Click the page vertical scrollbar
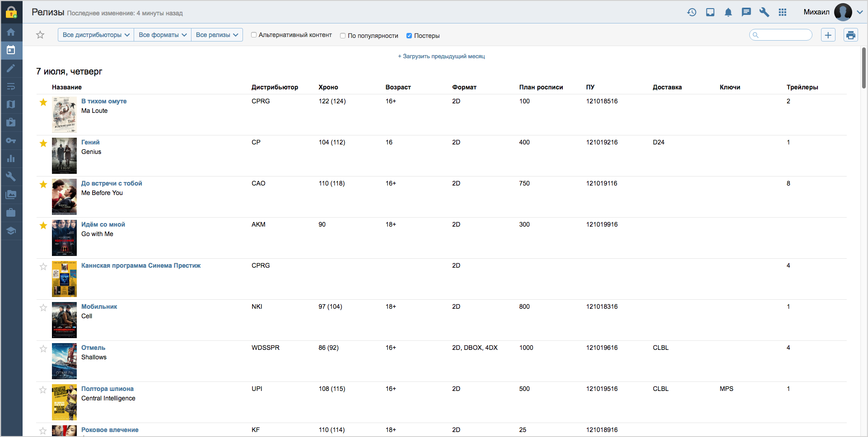Image resolution: width=868 pixels, height=437 pixels. (x=864, y=68)
